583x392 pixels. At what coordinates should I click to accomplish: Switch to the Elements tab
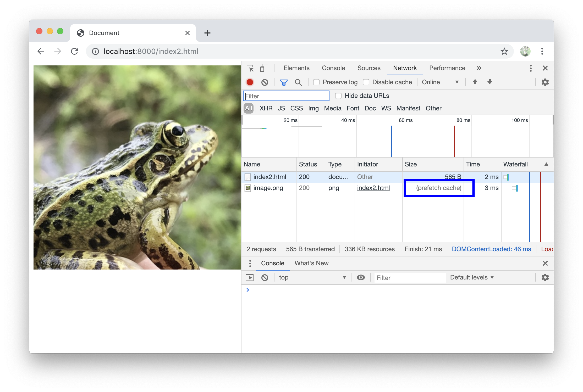[296, 68]
